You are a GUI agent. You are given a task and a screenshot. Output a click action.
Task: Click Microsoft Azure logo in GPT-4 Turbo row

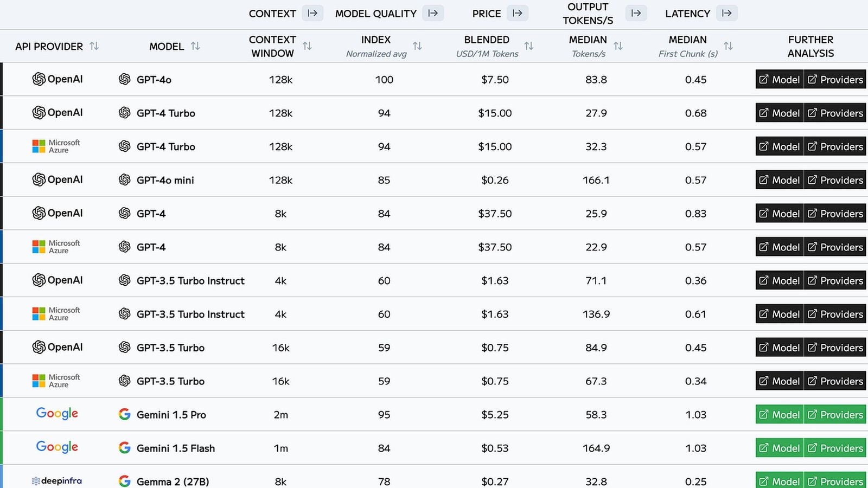click(56, 146)
